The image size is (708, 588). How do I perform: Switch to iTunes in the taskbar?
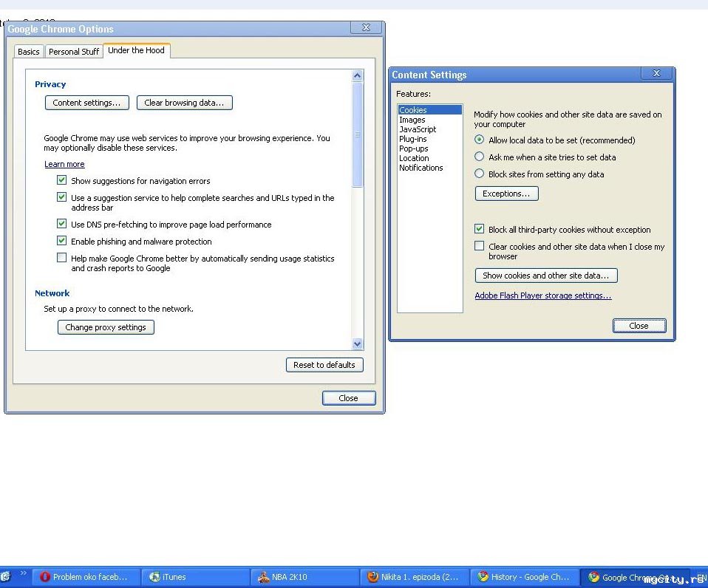(x=196, y=577)
